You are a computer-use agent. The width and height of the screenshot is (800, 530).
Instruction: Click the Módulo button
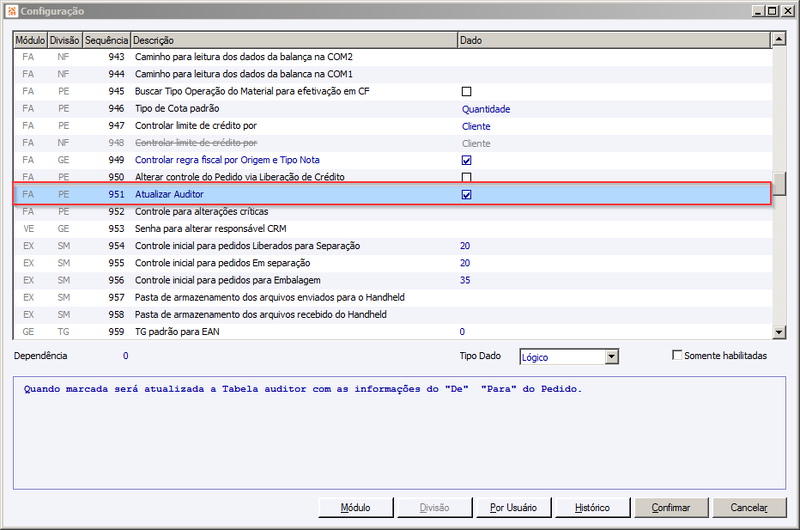click(356, 508)
